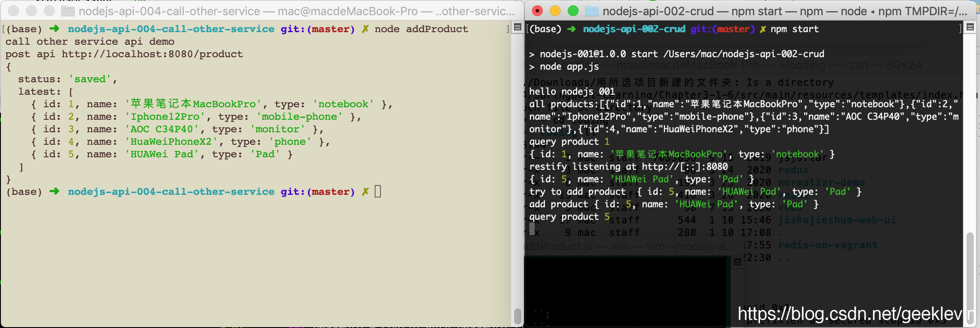Click the row with id: 4 HuaWeiPhoneX2

(180, 142)
